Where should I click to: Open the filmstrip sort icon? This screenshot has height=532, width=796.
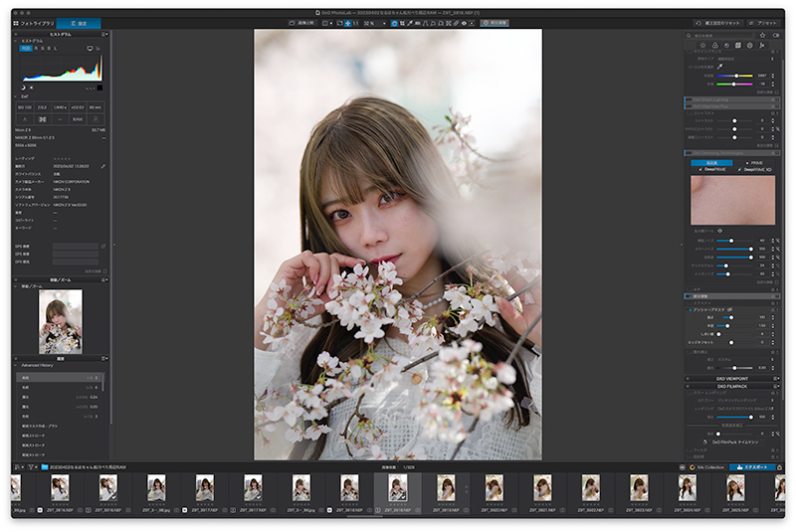tap(18, 467)
